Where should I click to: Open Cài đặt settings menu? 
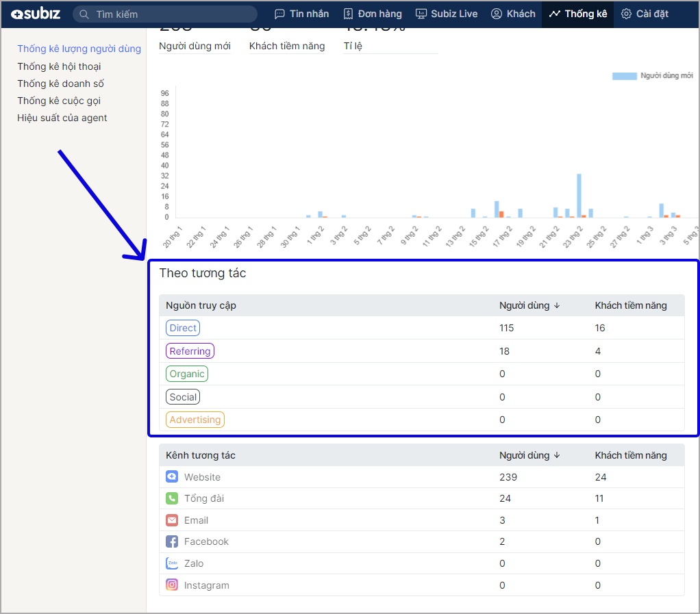[x=645, y=14]
